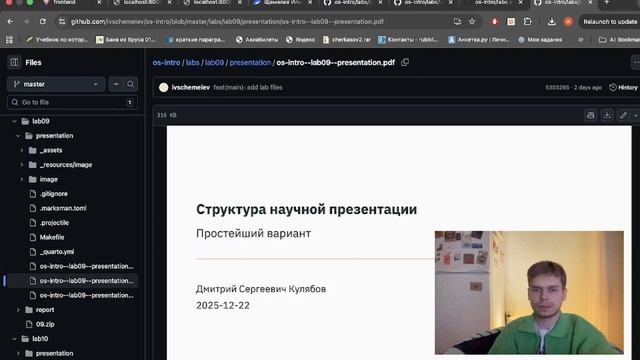The width and height of the screenshot is (640, 360).
Task: Open ivschemelev author profile
Action: pos(191,87)
